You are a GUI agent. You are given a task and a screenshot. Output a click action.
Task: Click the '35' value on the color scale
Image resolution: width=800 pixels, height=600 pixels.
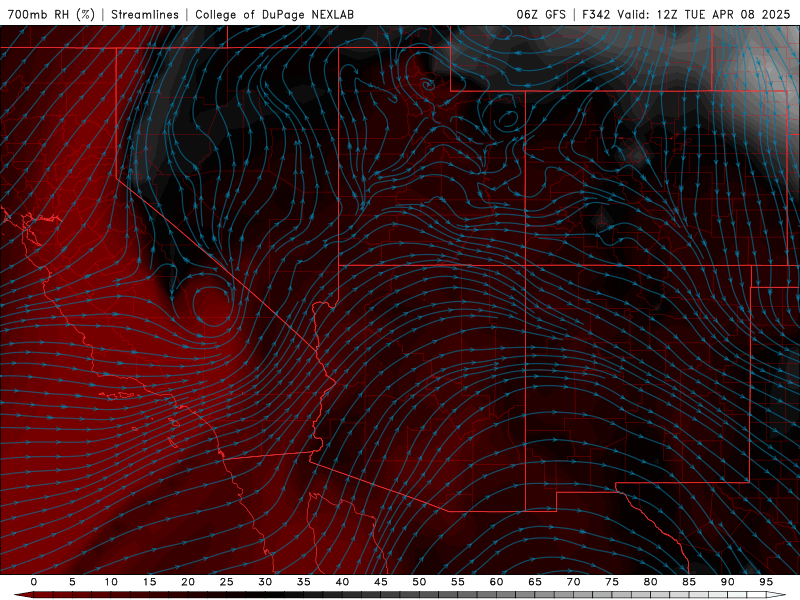(304, 582)
